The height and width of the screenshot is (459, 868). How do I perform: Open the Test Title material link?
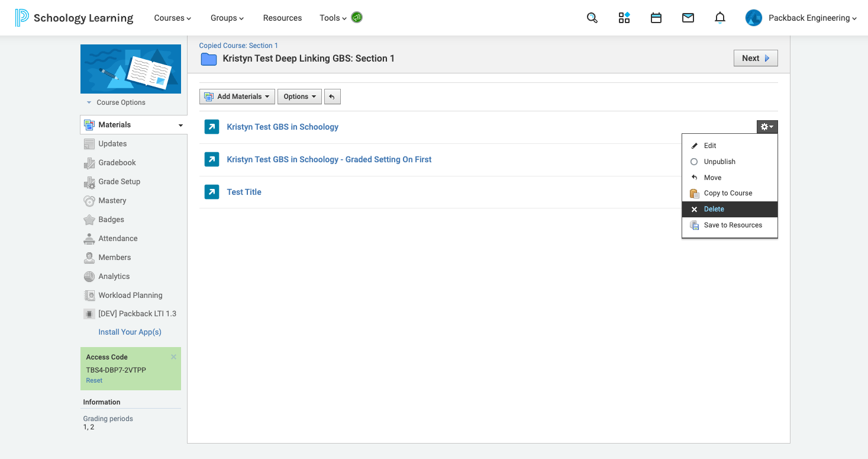pos(244,192)
